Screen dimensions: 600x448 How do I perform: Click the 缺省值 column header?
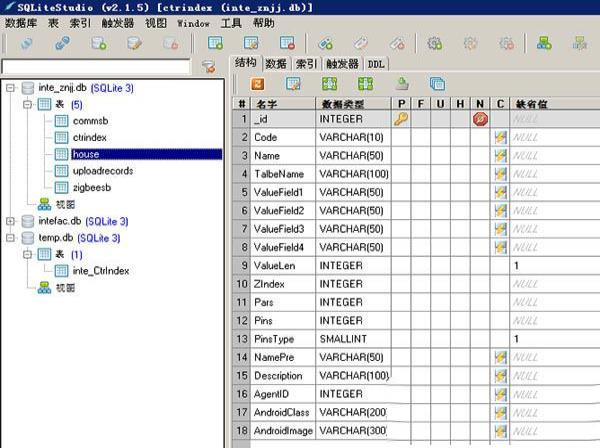(x=554, y=104)
